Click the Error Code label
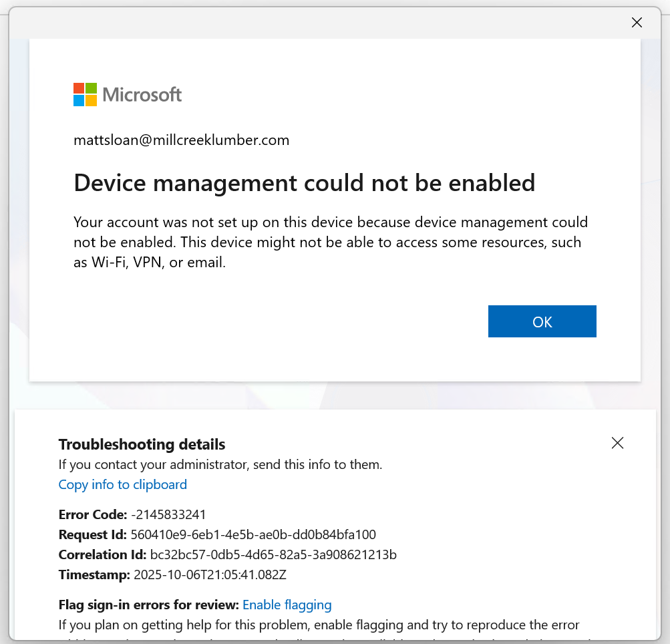The height and width of the screenshot is (644, 670). (x=93, y=514)
